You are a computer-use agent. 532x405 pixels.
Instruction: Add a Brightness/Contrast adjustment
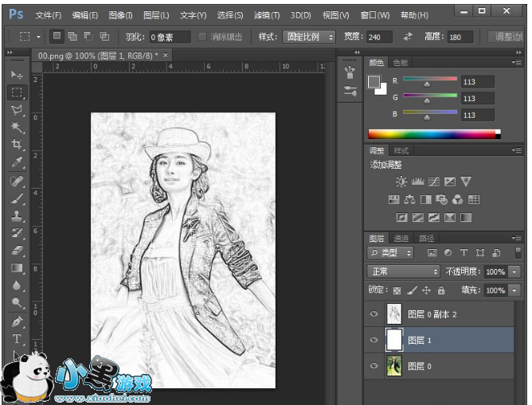tap(401, 182)
